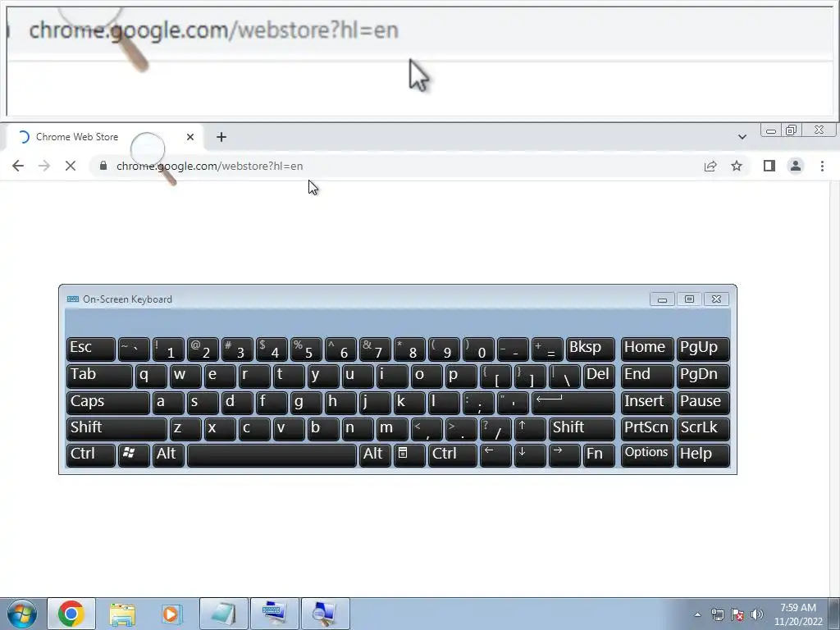The height and width of the screenshot is (630, 840).
Task: Toggle the Caps key on-screen
Action: 108,403
